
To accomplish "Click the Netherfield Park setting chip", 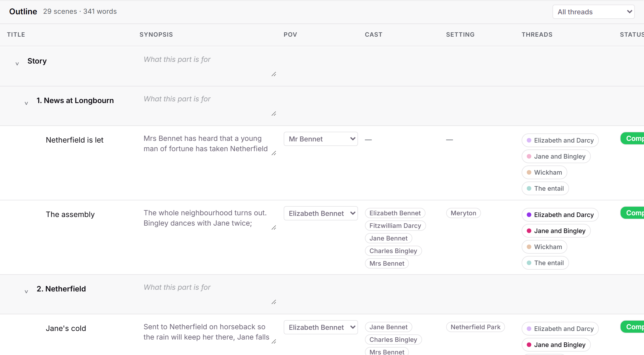I will point(475,327).
